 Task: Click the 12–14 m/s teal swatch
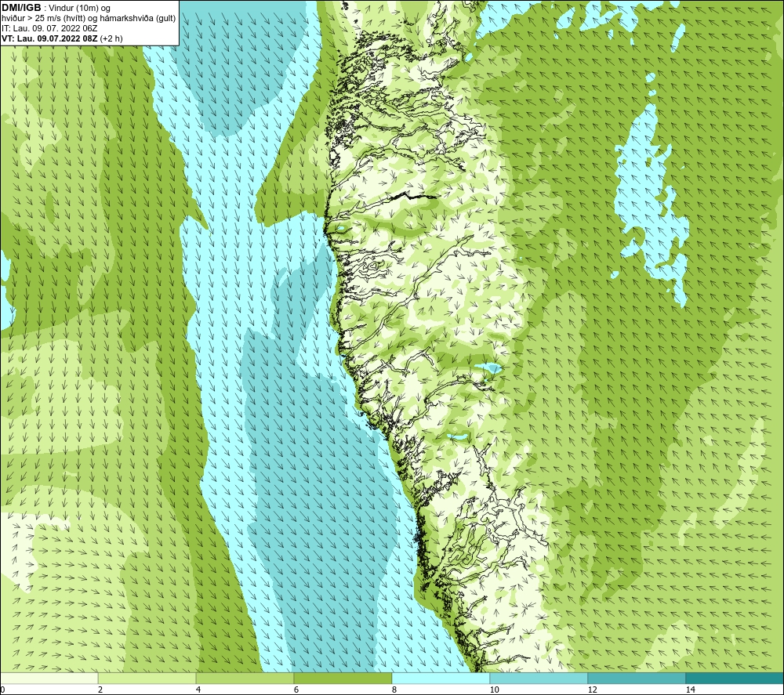637,678
